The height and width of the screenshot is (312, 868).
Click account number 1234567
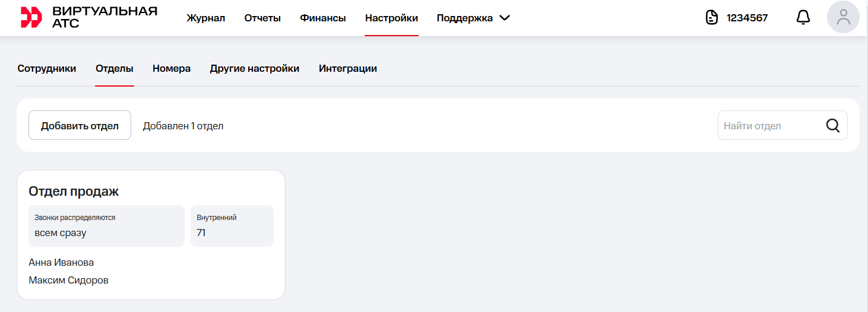[747, 18]
